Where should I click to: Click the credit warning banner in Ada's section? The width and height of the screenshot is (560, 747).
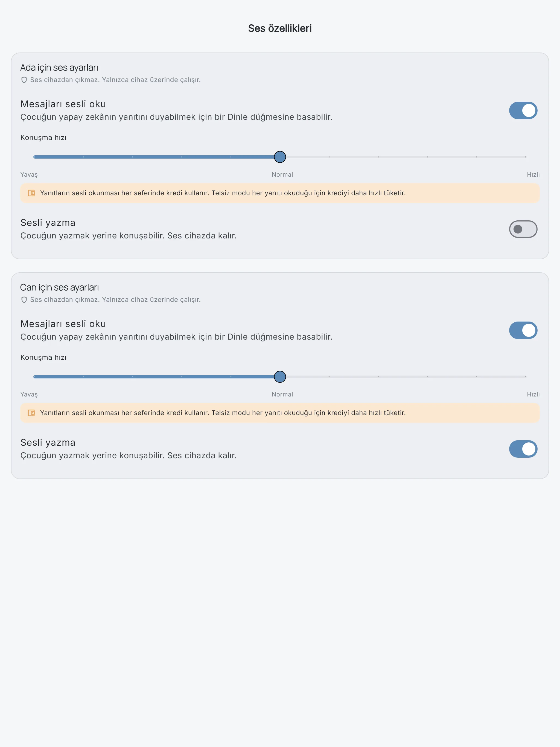coord(280,193)
